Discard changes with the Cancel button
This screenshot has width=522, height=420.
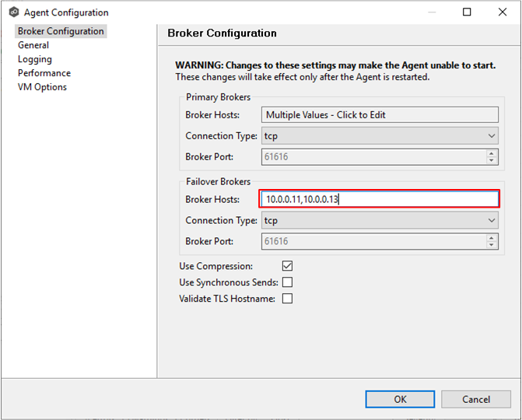coord(476,399)
